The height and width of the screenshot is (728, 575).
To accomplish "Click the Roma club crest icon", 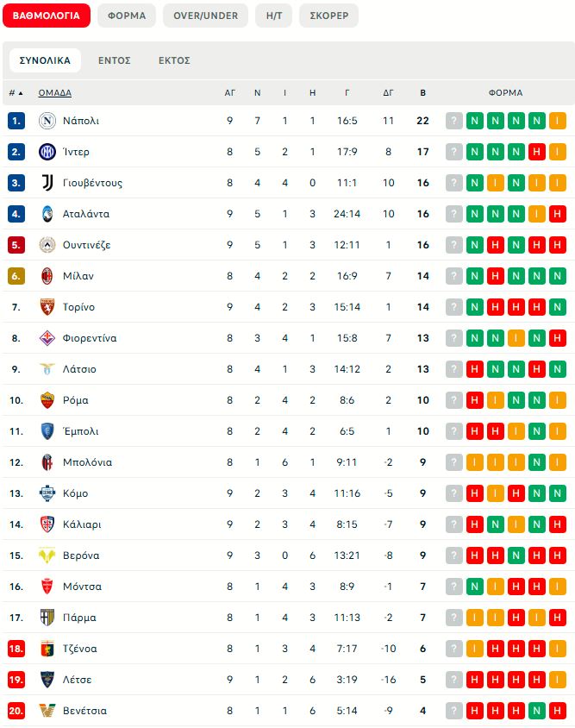I will pos(47,400).
